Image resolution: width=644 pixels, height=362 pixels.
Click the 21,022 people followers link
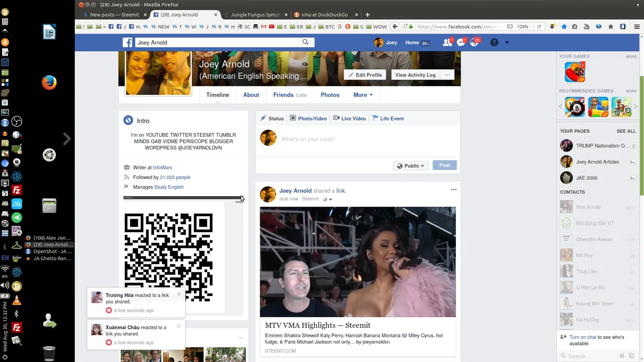(175, 177)
